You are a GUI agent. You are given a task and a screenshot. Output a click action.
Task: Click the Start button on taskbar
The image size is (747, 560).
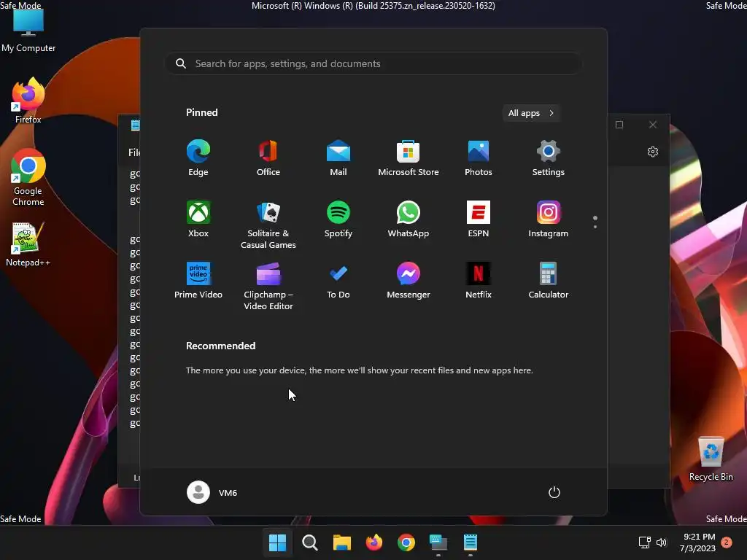coord(277,542)
